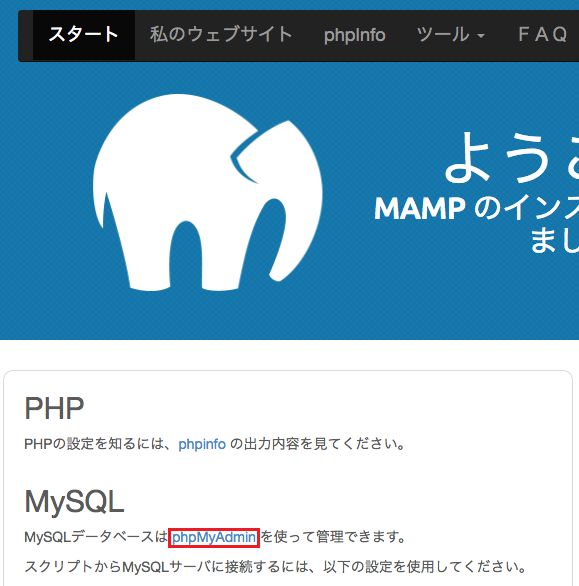The image size is (579, 586).
Task: Open the スタート tab in navbar
Action: (84, 35)
